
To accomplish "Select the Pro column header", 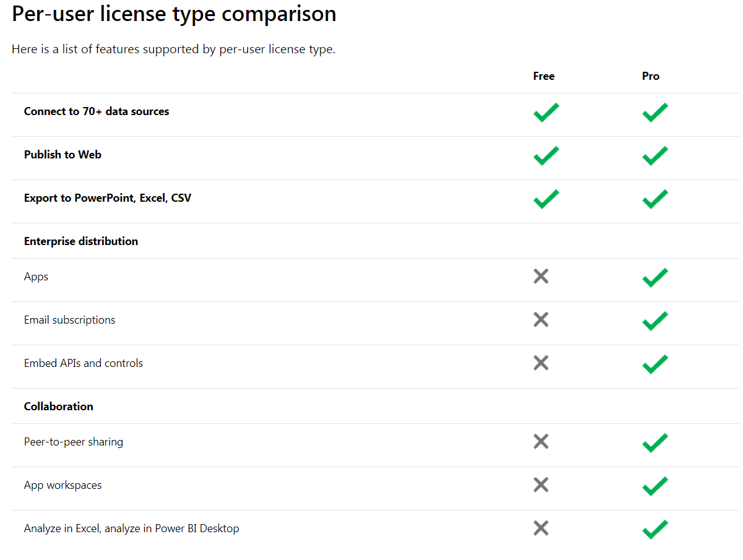I will click(650, 75).
